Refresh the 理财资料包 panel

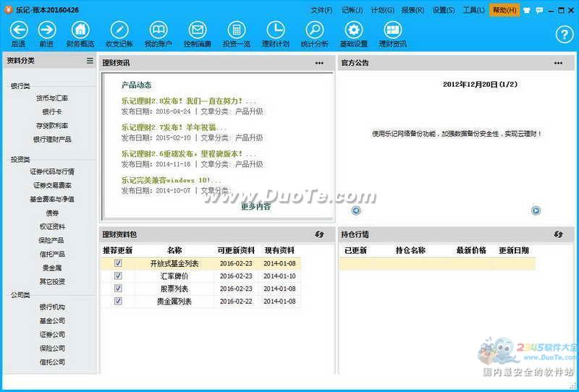[x=319, y=234]
